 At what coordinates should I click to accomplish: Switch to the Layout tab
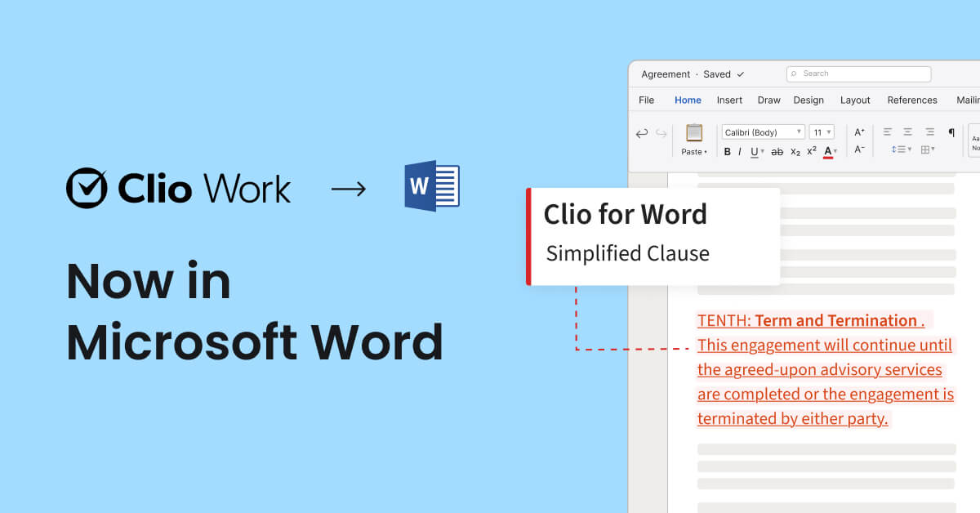[855, 100]
